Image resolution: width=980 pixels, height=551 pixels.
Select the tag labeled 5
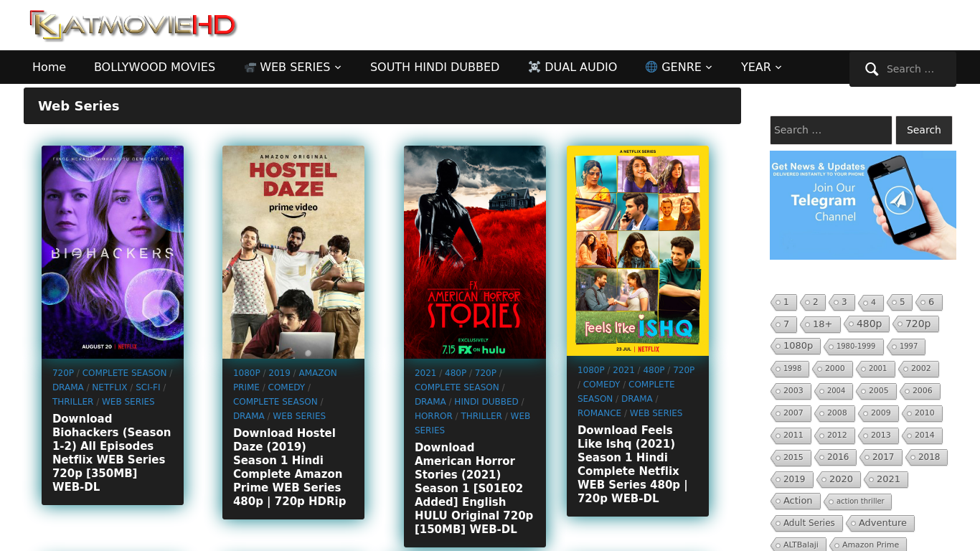(900, 303)
